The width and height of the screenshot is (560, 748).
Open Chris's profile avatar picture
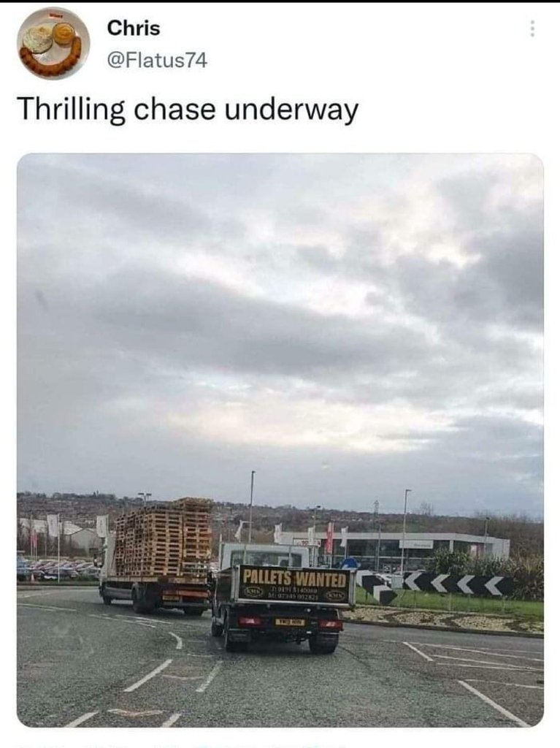53,43
